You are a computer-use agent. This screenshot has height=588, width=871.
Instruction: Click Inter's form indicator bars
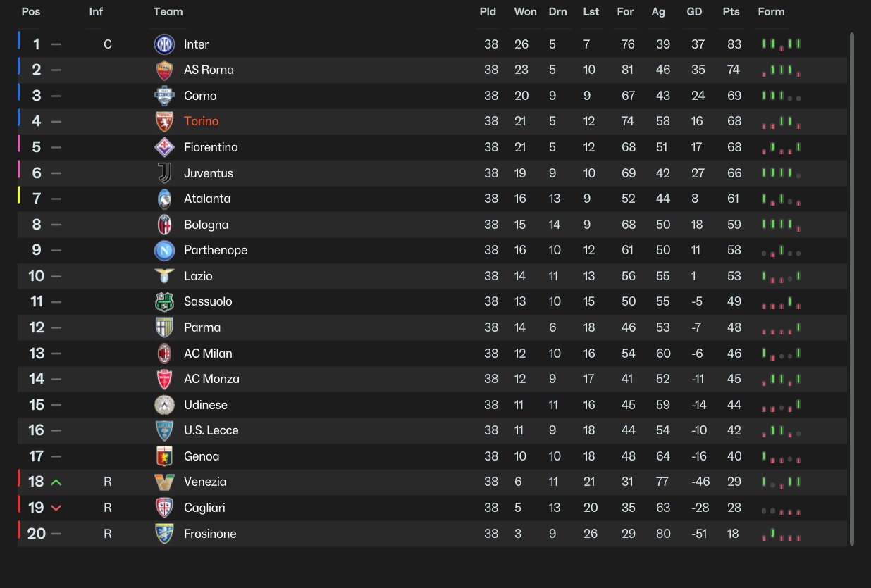point(781,44)
